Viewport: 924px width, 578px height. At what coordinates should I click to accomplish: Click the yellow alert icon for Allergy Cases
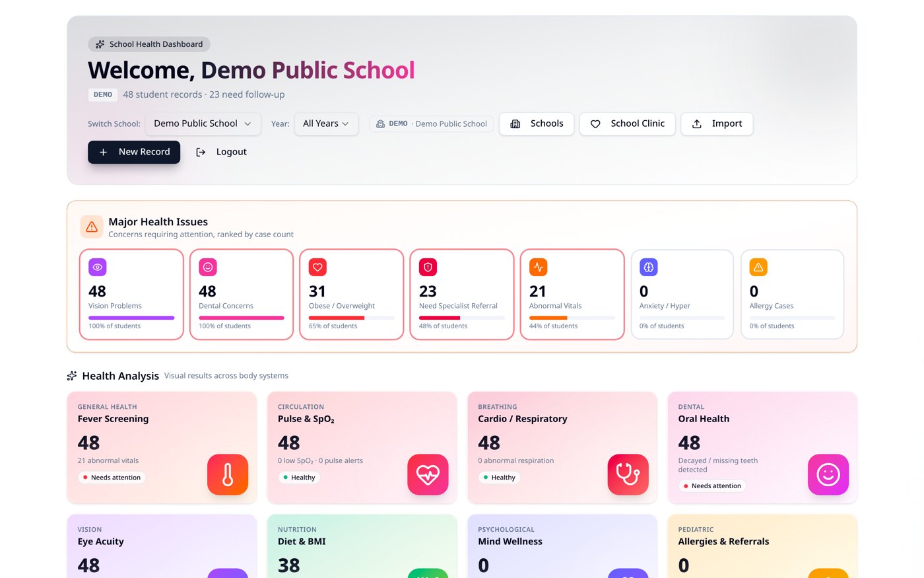[758, 267]
